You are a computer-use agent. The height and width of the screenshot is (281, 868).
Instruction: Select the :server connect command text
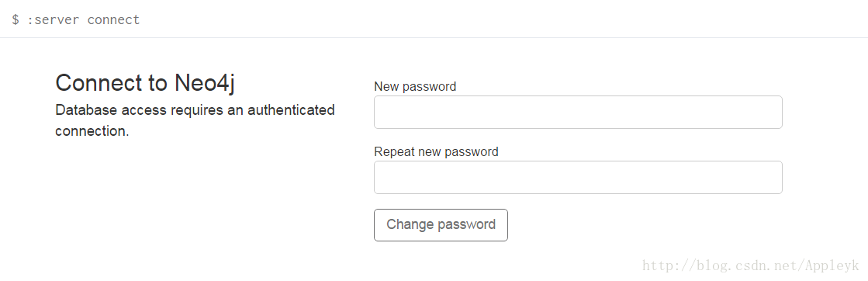click(83, 20)
